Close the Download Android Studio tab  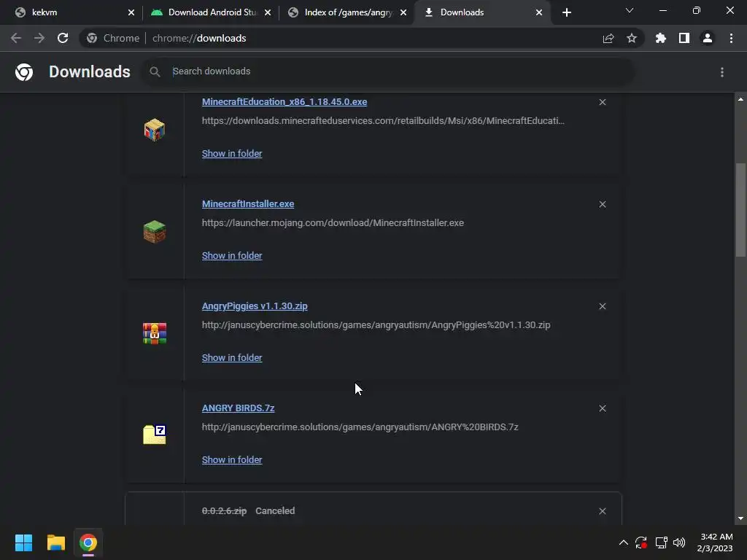268,12
